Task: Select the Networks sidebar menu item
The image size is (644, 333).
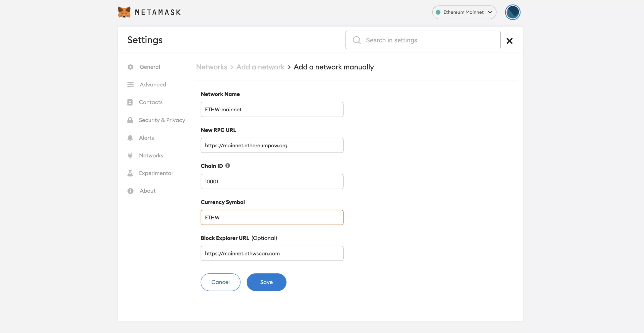Action: pos(151,155)
